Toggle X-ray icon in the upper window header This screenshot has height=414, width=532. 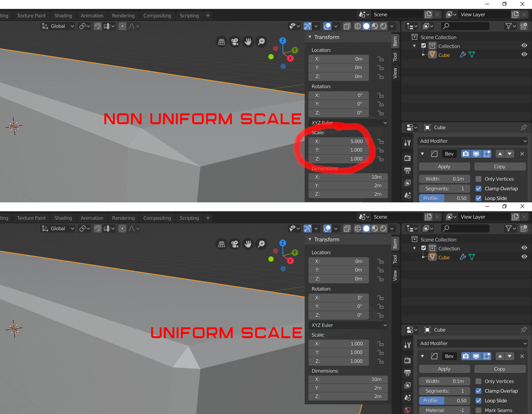point(347,26)
